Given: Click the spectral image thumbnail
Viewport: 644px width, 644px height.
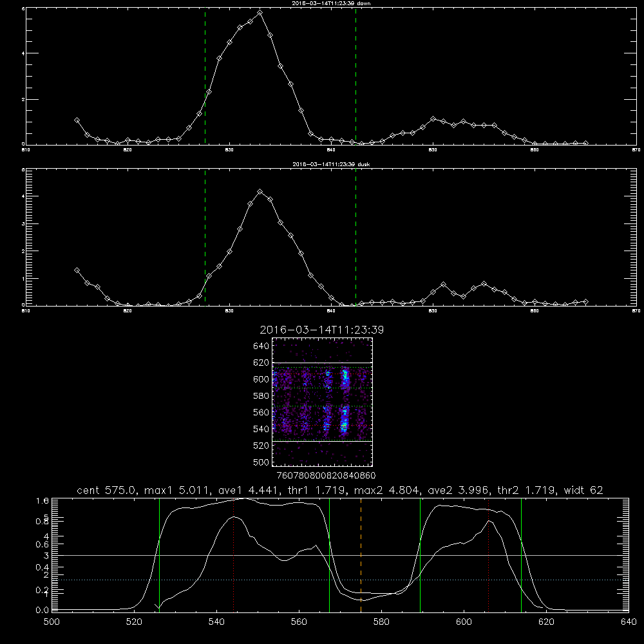Looking at the screenshot, I should [x=323, y=402].
